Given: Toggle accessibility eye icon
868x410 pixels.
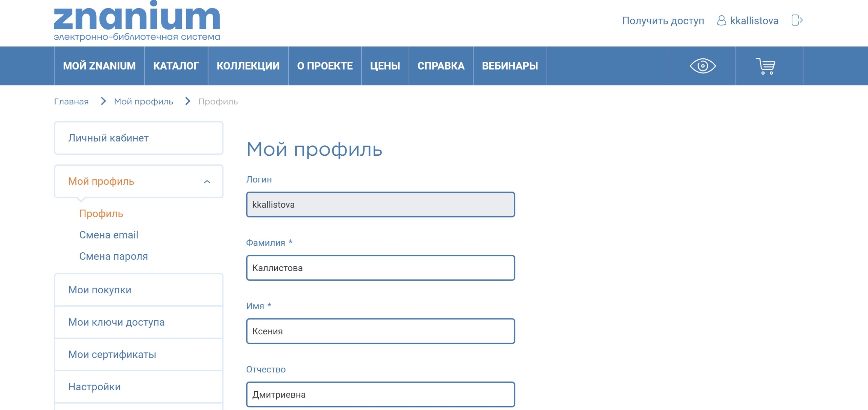Looking at the screenshot, I should click(x=703, y=66).
